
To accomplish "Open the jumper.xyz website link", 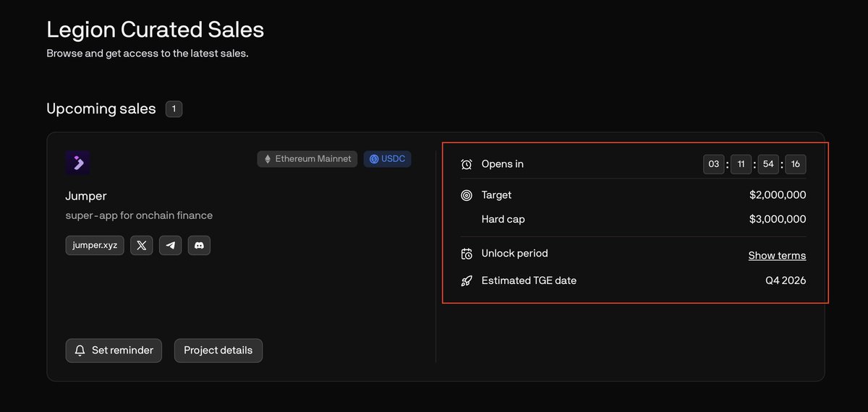I will [x=95, y=245].
